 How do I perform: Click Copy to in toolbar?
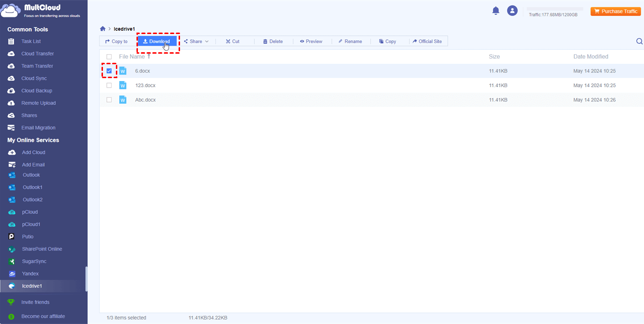pyautogui.click(x=117, y=42)
